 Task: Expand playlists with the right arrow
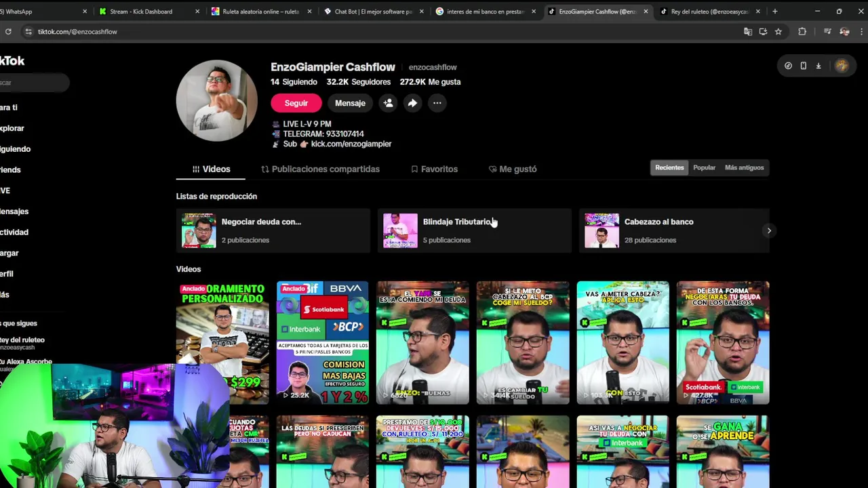point(769,231)
